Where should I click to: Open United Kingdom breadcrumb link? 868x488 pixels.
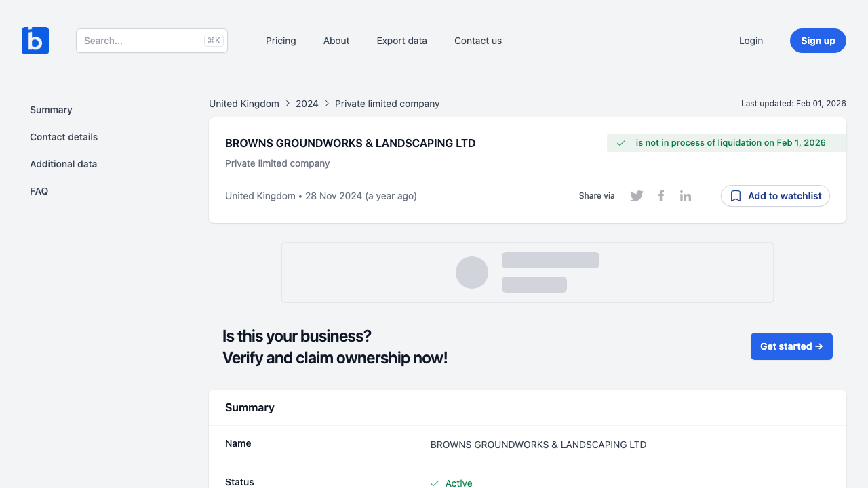click(244, 104)
